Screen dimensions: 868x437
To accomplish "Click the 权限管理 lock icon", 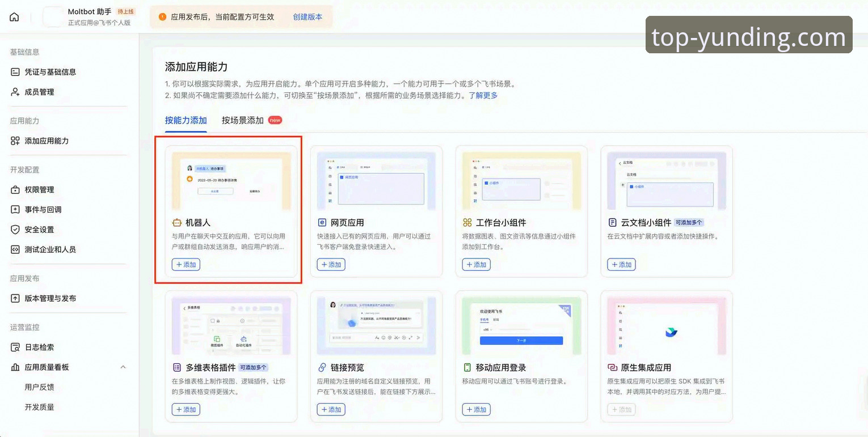I will [15, 189].
